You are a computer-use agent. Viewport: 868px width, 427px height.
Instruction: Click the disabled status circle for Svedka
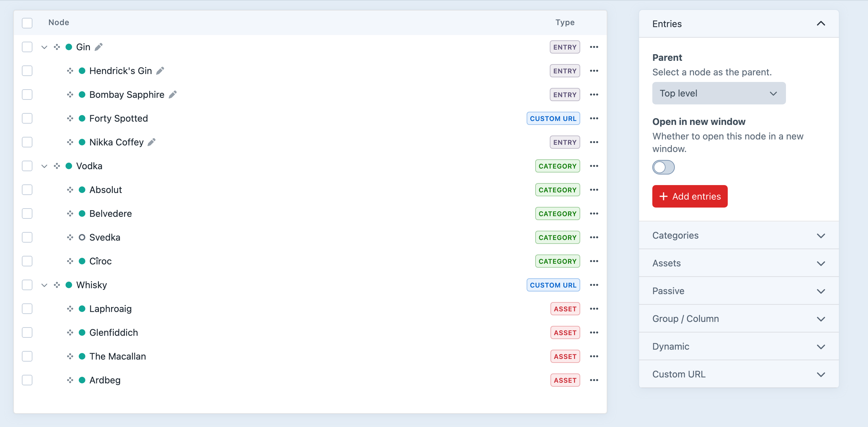82,237
